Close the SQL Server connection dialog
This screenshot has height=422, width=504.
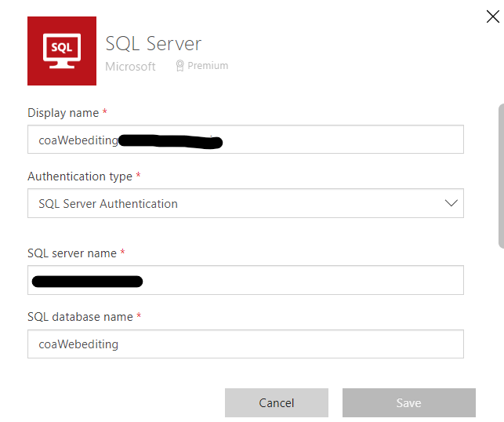(x=493, y=16)
